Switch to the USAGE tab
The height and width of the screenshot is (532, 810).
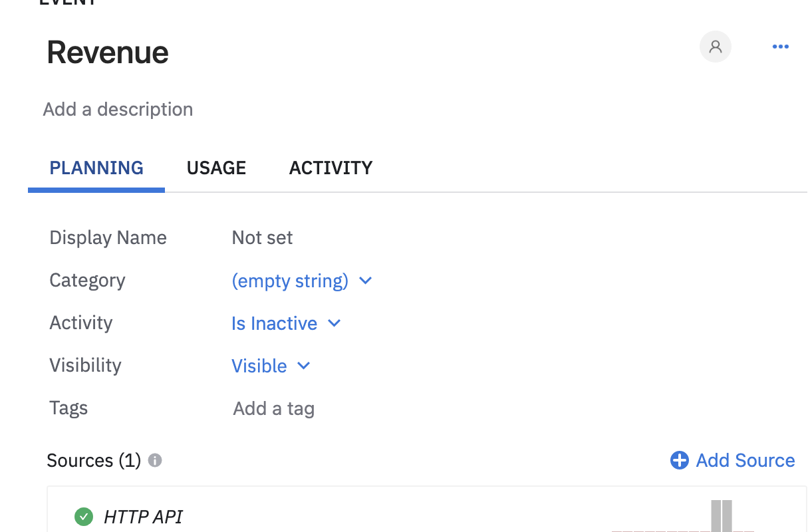[216, 168]
